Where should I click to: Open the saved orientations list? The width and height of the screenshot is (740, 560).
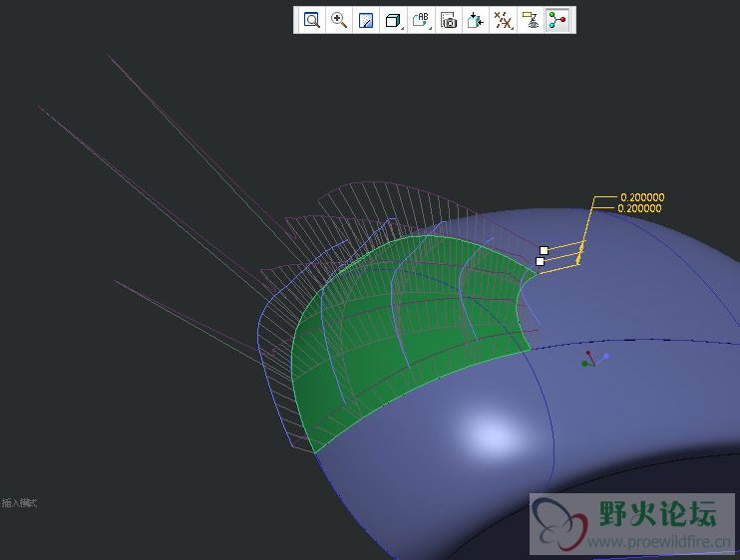421,20
